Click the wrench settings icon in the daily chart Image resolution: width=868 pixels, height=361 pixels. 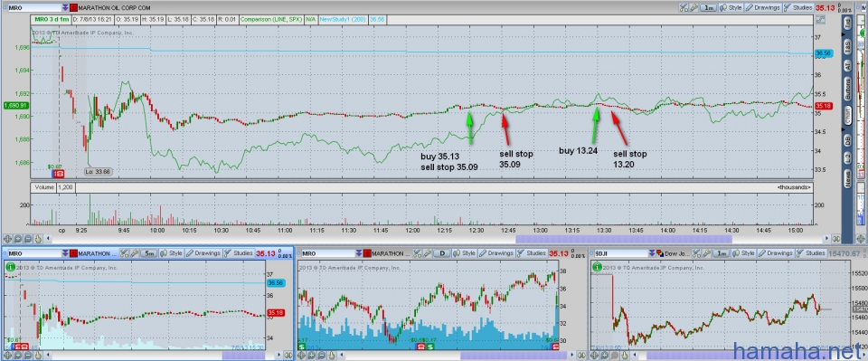pos(428,253)
